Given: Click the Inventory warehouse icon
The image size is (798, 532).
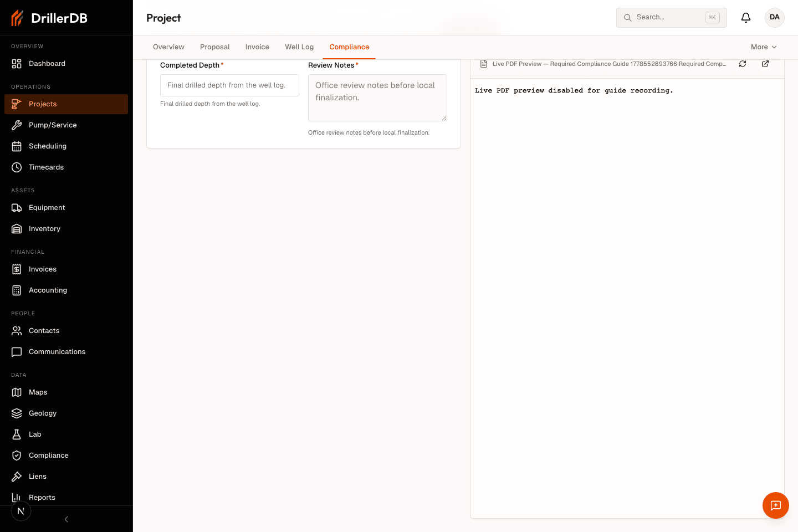Looking at the screenshot, I should (x=17, y=229).
